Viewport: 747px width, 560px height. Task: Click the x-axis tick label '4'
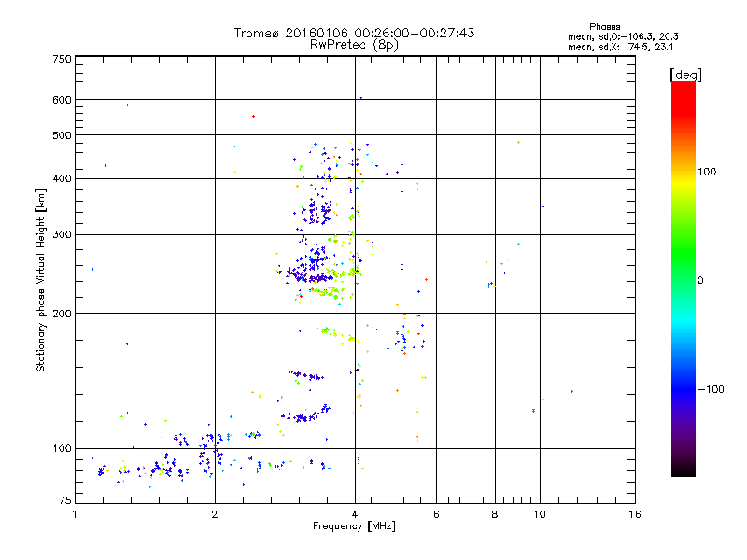(x=355, y=514)
